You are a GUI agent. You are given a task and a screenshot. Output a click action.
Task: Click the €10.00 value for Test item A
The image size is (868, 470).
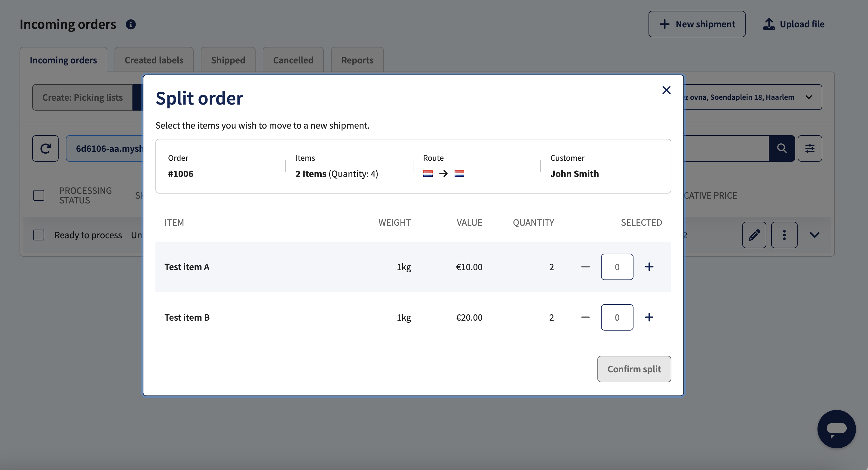[x=469, y=267]
